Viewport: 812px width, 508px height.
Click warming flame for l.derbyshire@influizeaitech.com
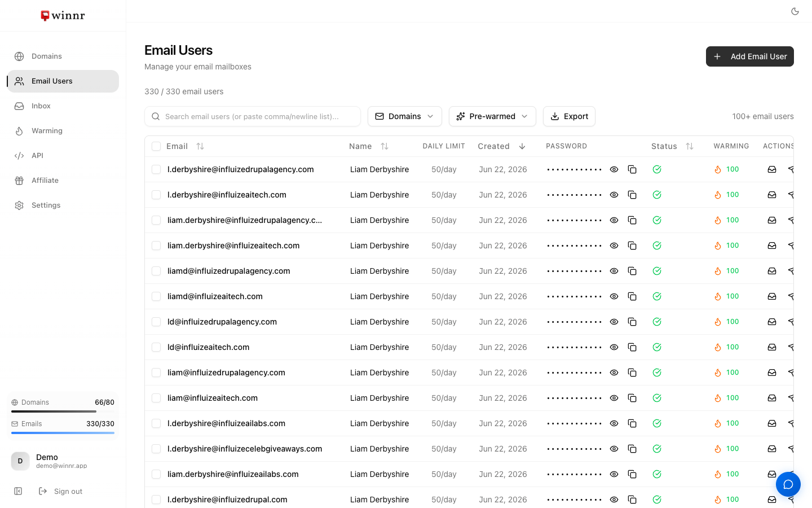[x=718, y=195]
